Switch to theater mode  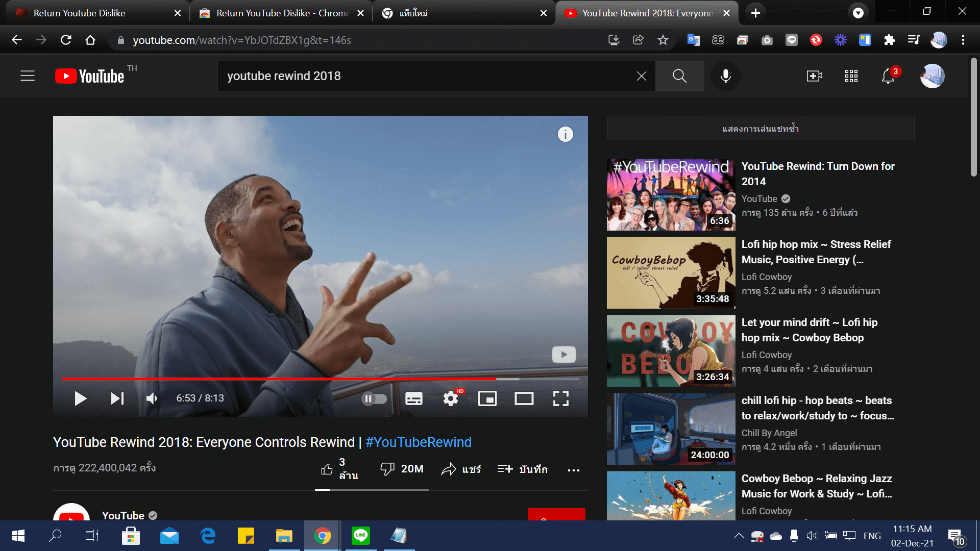pyautogui.click(x=524, y=398)
